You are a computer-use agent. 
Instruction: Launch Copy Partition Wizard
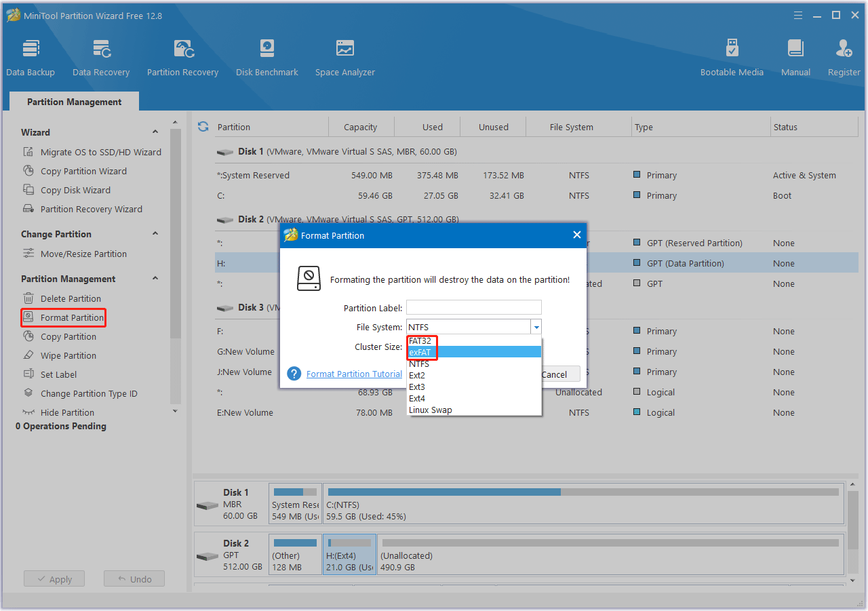point(75,171)
